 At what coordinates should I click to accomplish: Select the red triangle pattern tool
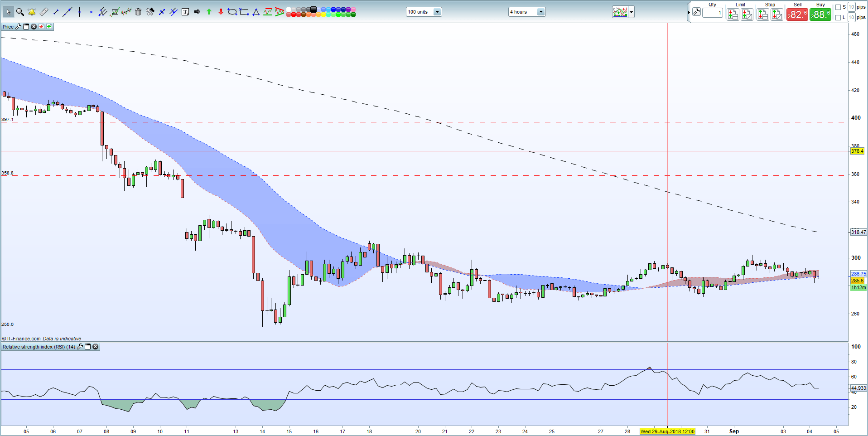(x=280, y=12)
